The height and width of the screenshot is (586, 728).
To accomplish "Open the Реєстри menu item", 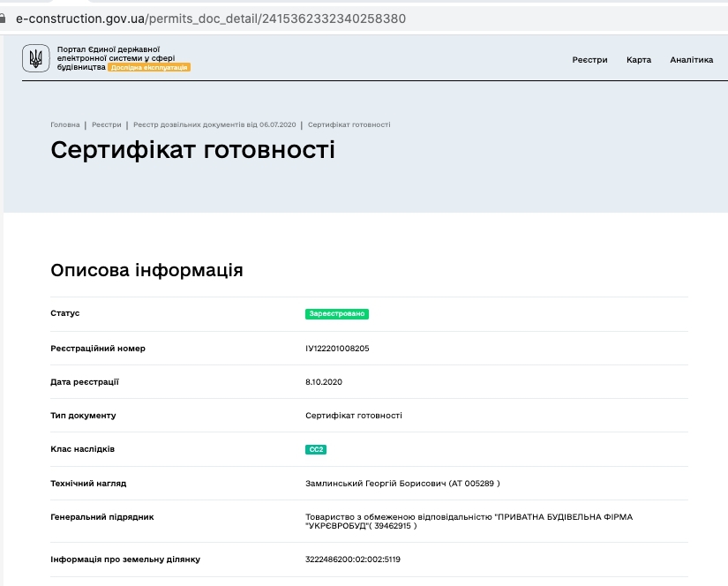I will click(x=589, y=60).
